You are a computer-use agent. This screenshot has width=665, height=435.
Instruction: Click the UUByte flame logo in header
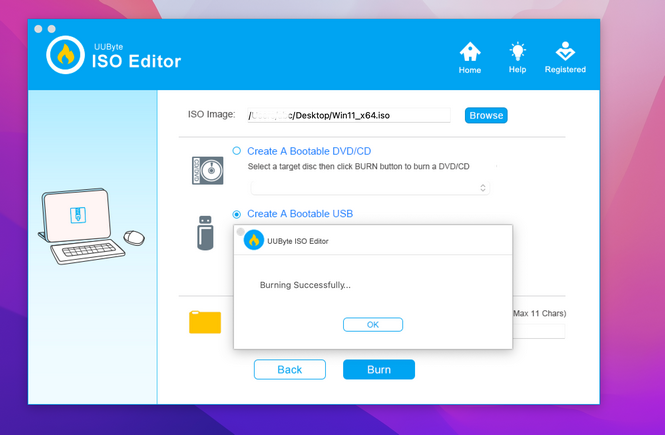(x=65, y=55)
